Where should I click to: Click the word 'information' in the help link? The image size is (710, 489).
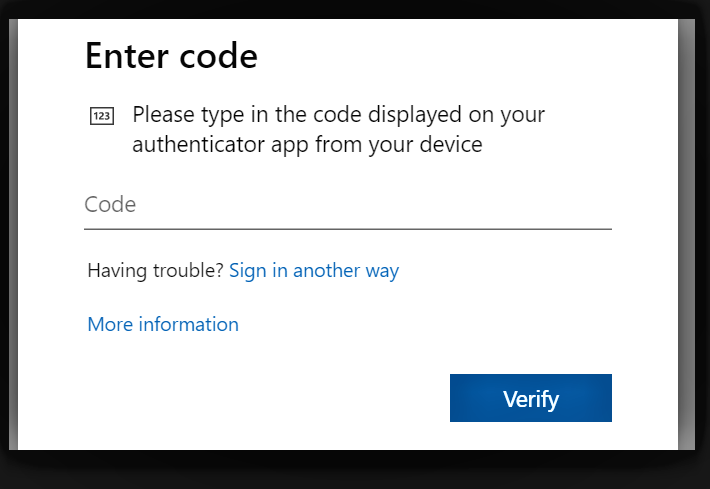188,324
